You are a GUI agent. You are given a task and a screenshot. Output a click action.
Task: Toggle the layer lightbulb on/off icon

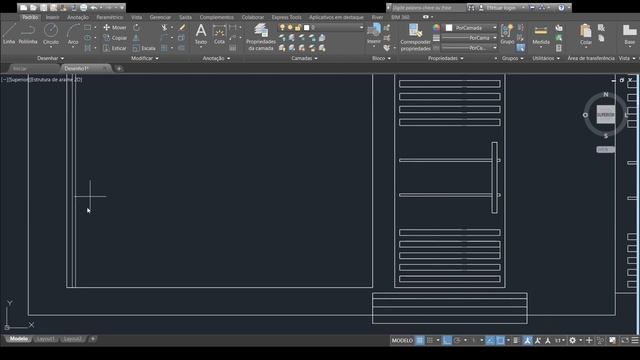tap(282, 27)
